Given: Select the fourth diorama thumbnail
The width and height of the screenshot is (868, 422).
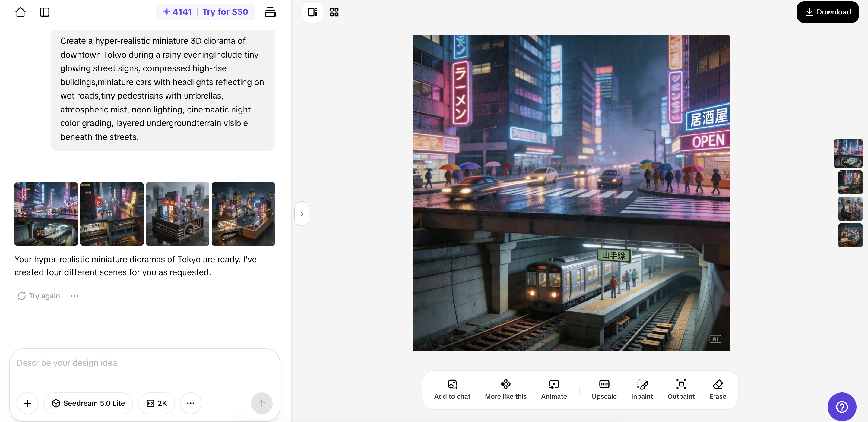Looking at the screenshot, I should [244, 214].
